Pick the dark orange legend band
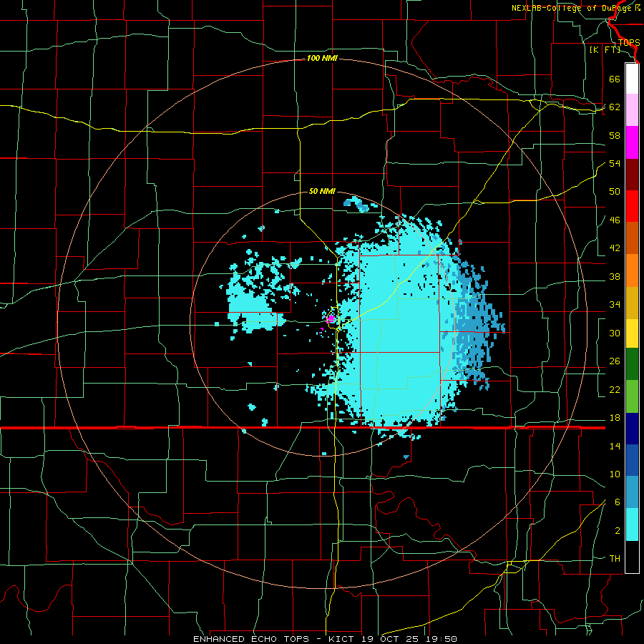This screenshot has height=644, width=644. click(x=632, y=238)
